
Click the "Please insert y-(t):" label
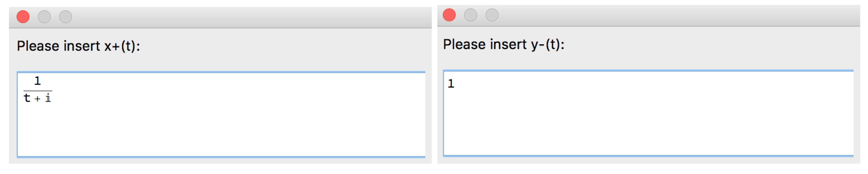pyautogui.click(x=503, y=44)
